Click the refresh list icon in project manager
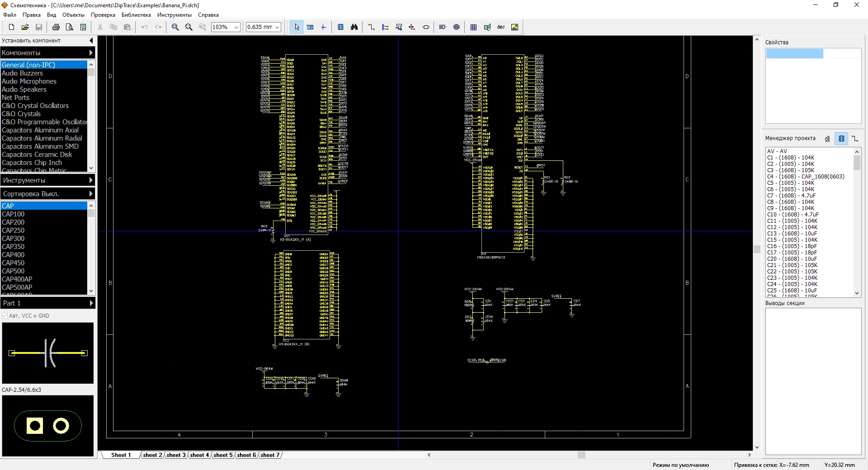The height and width of the screenshot is (470, 868). coord(827,139)
